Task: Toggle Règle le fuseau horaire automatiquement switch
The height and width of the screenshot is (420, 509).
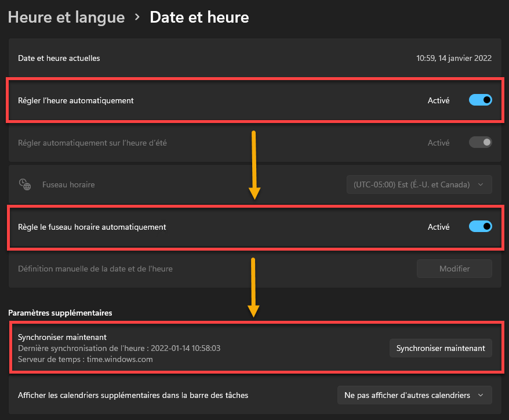Action: coord(481,226)
